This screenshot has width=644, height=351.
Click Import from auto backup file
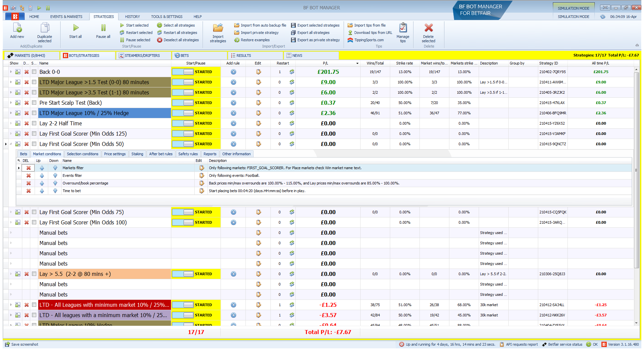[x=260, y=25]
